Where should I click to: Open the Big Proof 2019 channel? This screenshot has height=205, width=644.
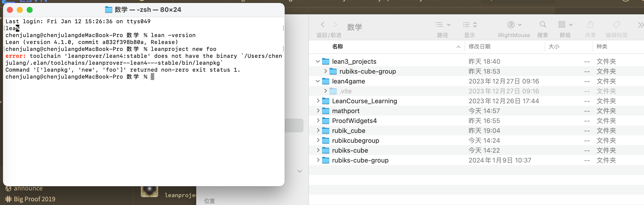tap(35, 199)
